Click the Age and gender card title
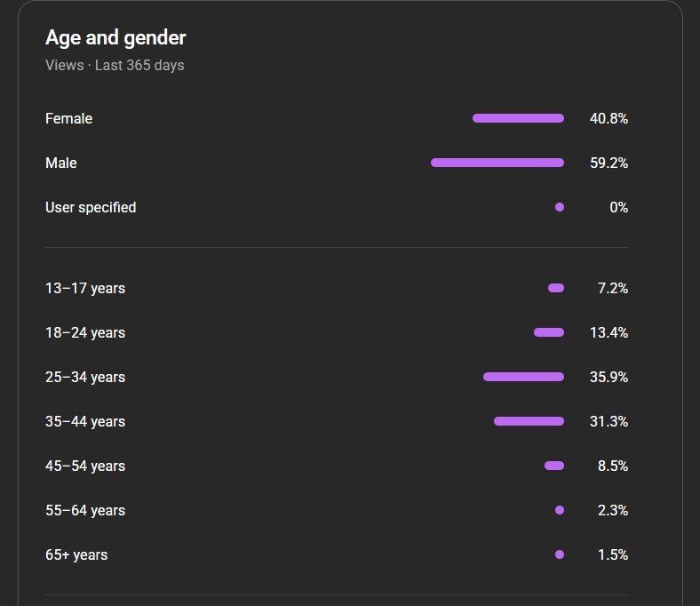This screenshot has height=606, width=700. click(115, 38)
